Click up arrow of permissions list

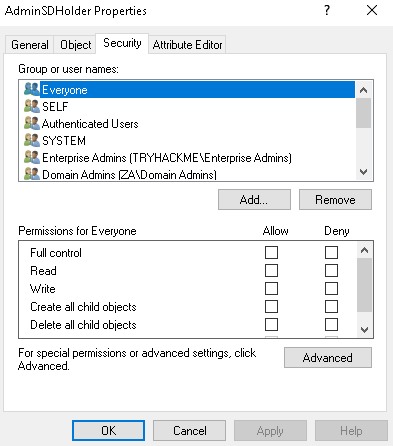point(364,250)
